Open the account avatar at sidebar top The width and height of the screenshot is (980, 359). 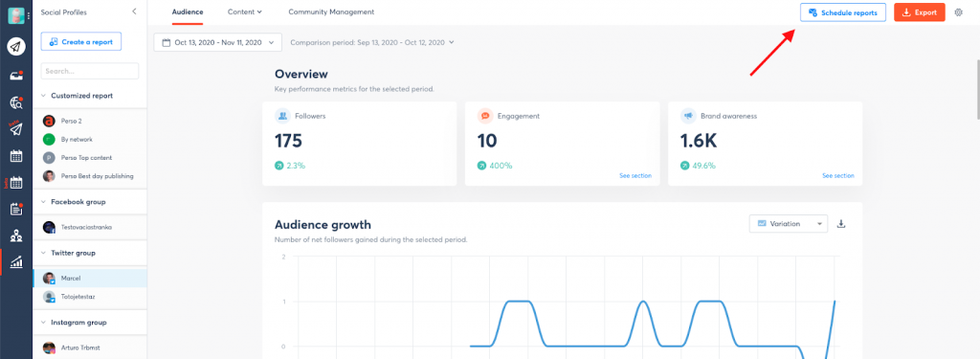click(15, 15)
